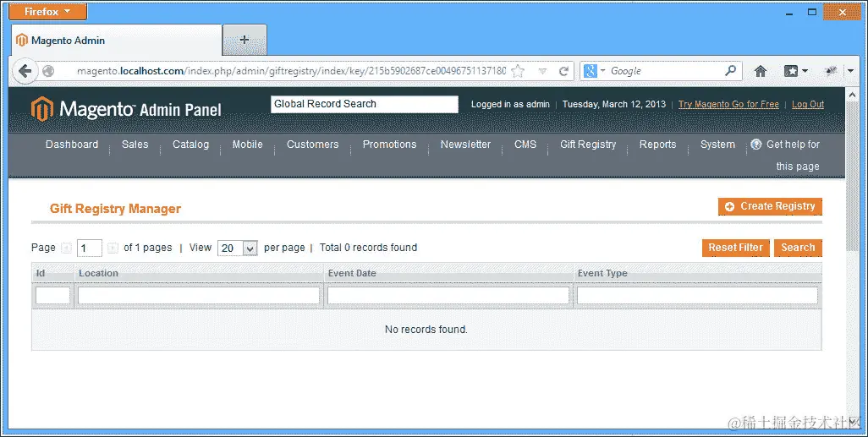The width and height of the screenshot is (868, 437).
Task: Click the No records found message
Action: point(426,330)
